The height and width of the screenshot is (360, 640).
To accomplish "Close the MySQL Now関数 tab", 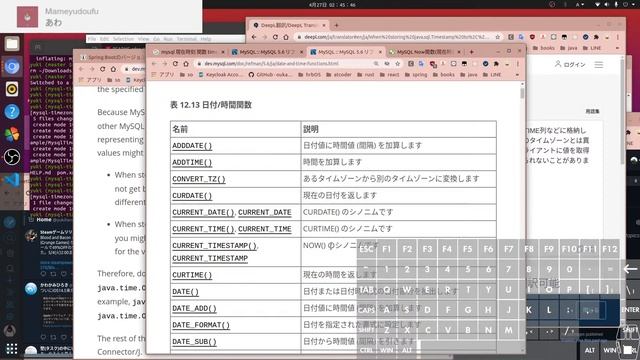I will [459, 52].
